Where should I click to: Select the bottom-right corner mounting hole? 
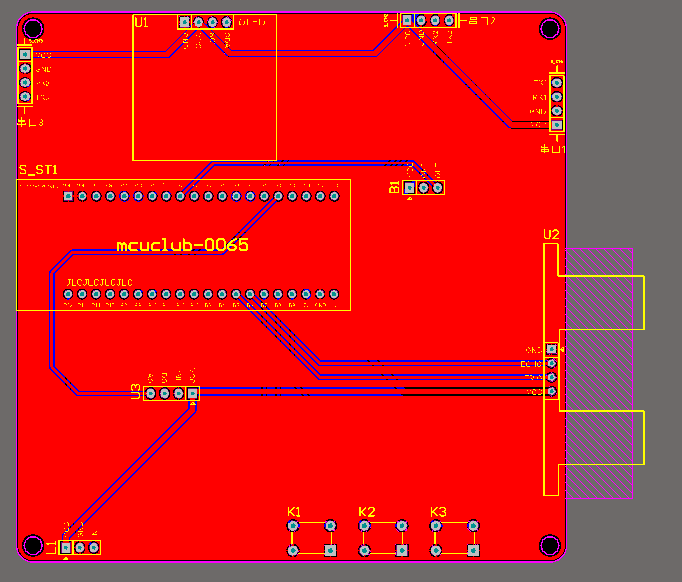(550, 545)
